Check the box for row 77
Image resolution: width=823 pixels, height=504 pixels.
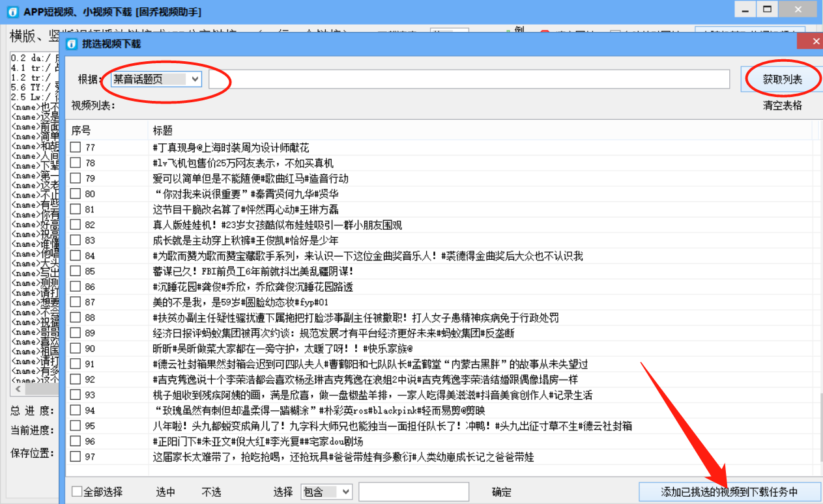pos(76,148)
